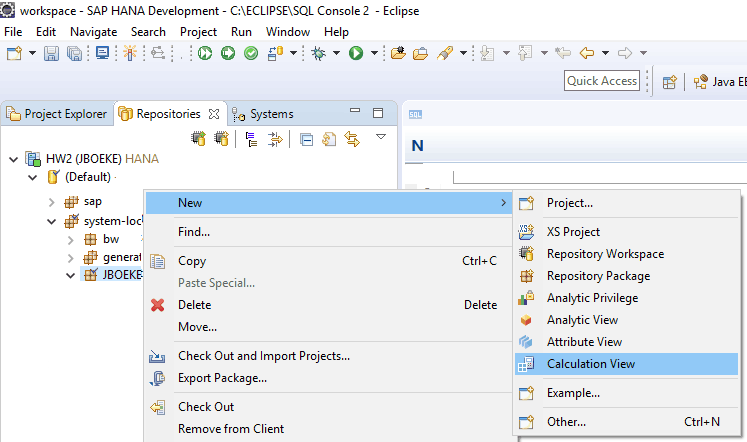The height and width of the screenshot is (442, 747).
Task: Minimize the Repositories view panel
Action: click(355, 113)
